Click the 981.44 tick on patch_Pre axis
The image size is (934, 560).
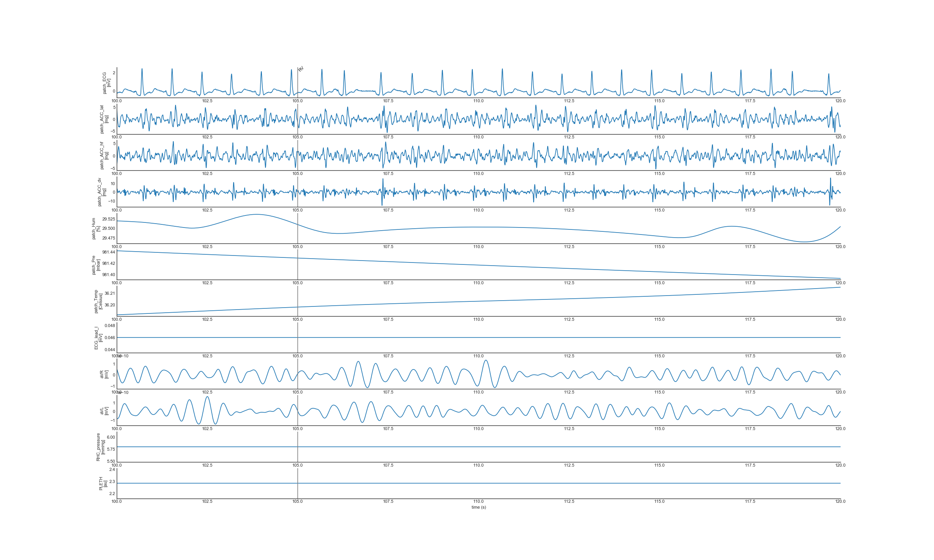click(109, 252)
